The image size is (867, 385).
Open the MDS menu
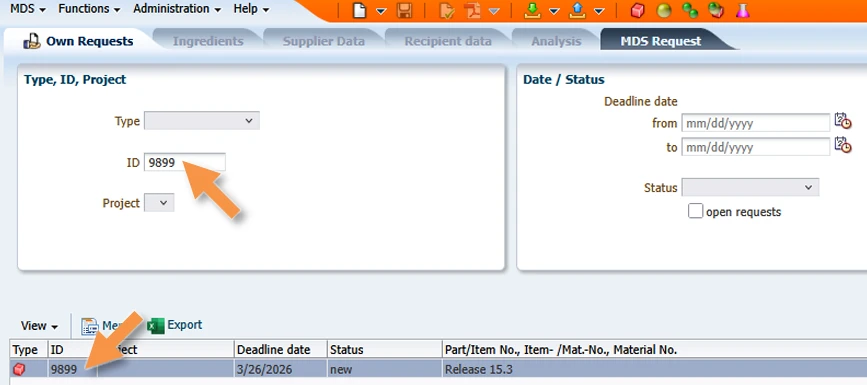coord(28,9)
